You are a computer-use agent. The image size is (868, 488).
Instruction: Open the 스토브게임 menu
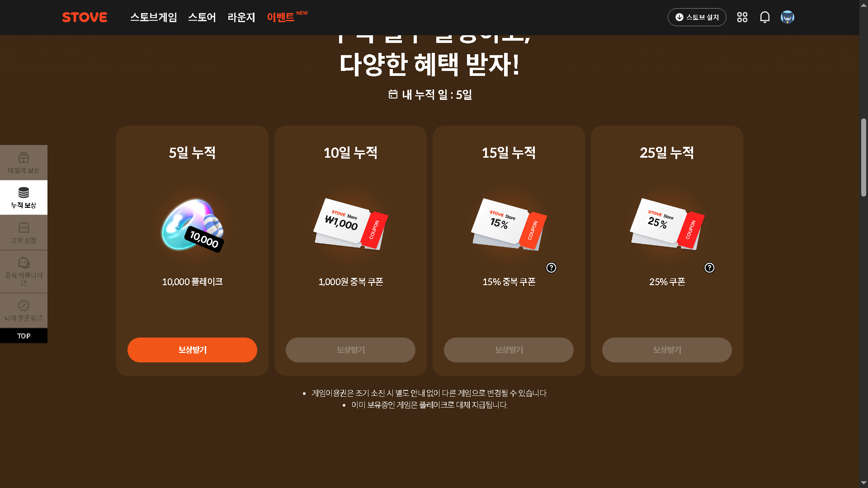pyautogui.click(x=154, y=17)
